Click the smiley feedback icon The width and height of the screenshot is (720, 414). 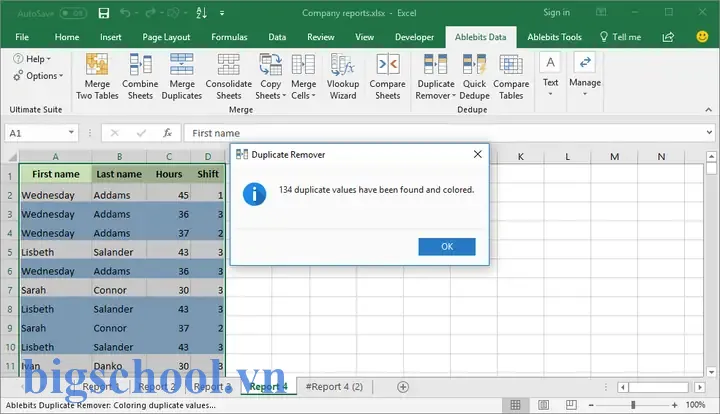coord(702,37)
